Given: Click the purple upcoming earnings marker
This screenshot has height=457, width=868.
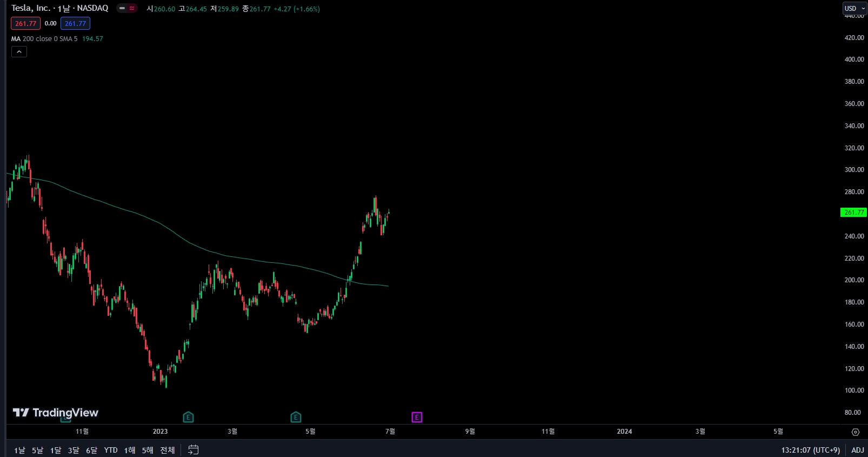Looking at the screenshot, I should pyautogui.click(x=417, y=417).
